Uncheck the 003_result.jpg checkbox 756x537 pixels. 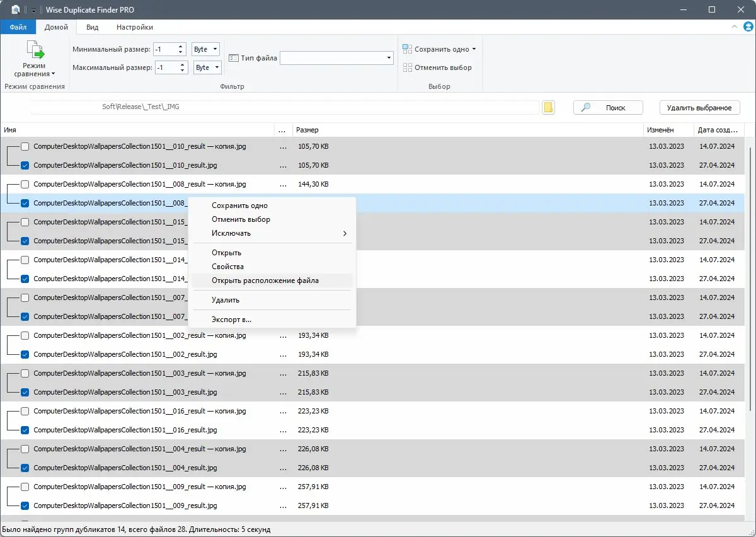click(x=25, y=392)
